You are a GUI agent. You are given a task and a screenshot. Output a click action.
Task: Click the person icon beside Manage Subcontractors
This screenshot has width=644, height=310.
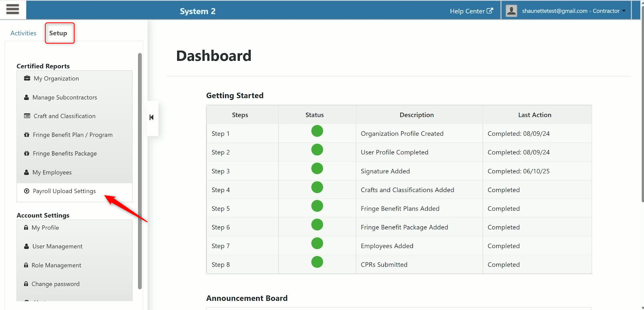[x=27, y=97]
